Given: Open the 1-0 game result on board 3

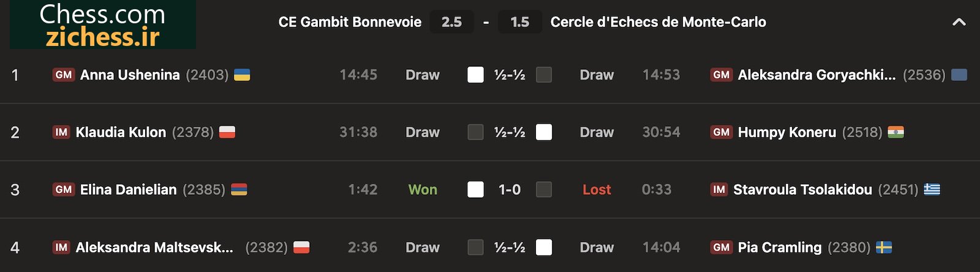Looking at the screenshot, I should tap(510, 189).
